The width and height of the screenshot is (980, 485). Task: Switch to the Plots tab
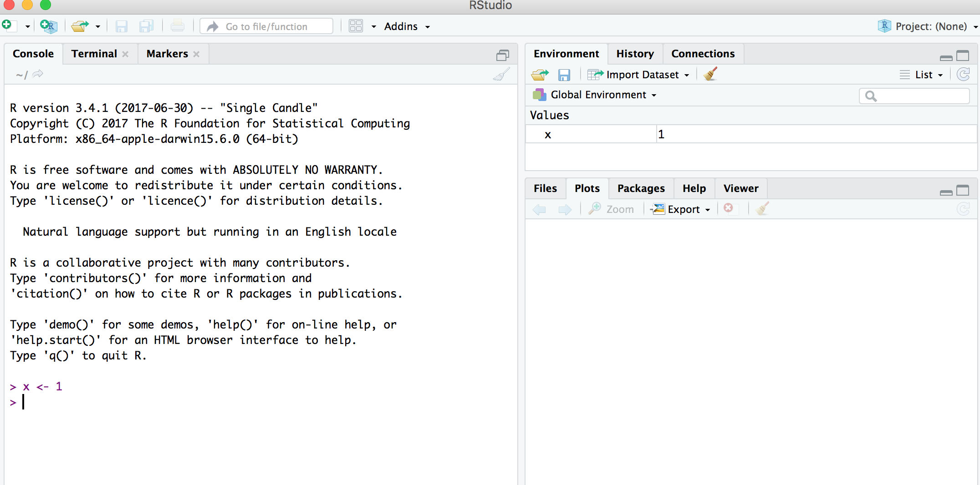[x=587, y=188]
